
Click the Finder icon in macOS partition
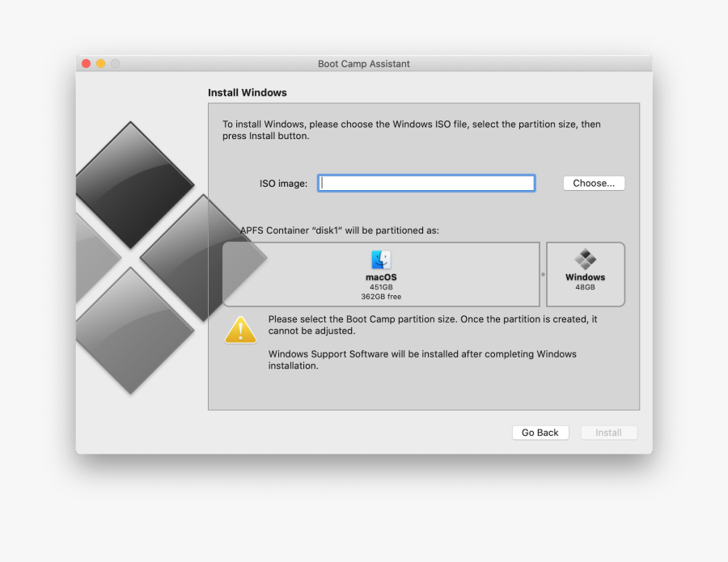(381, 260)
